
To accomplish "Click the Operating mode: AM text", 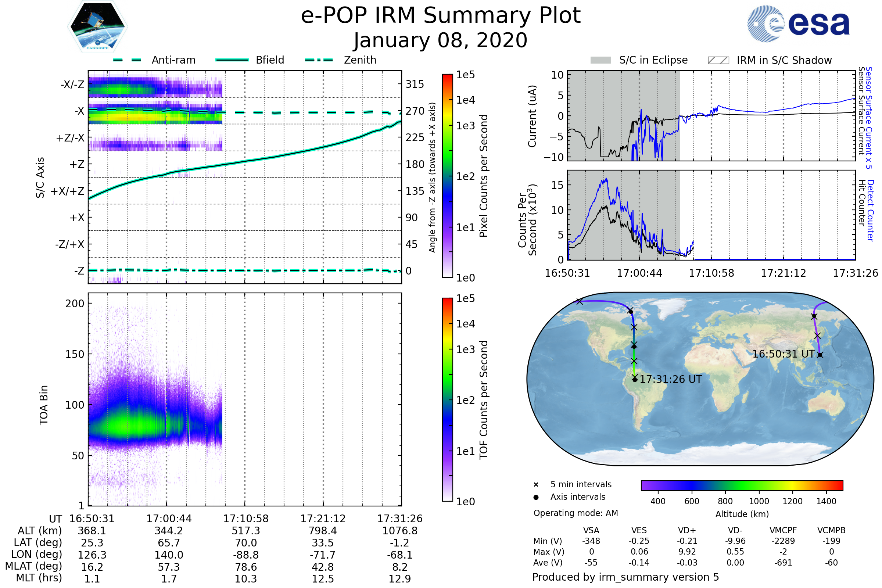I will point(576,513).
